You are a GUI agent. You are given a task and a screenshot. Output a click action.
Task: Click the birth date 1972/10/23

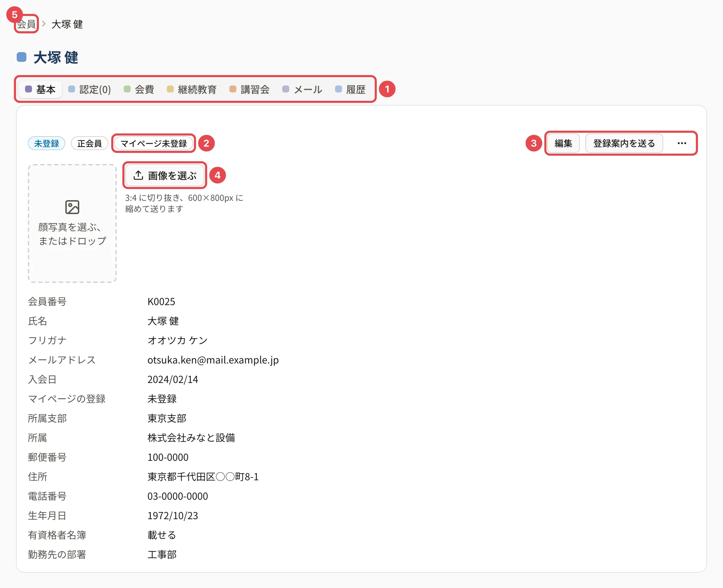pyautogui.click(x=173, y=515)
